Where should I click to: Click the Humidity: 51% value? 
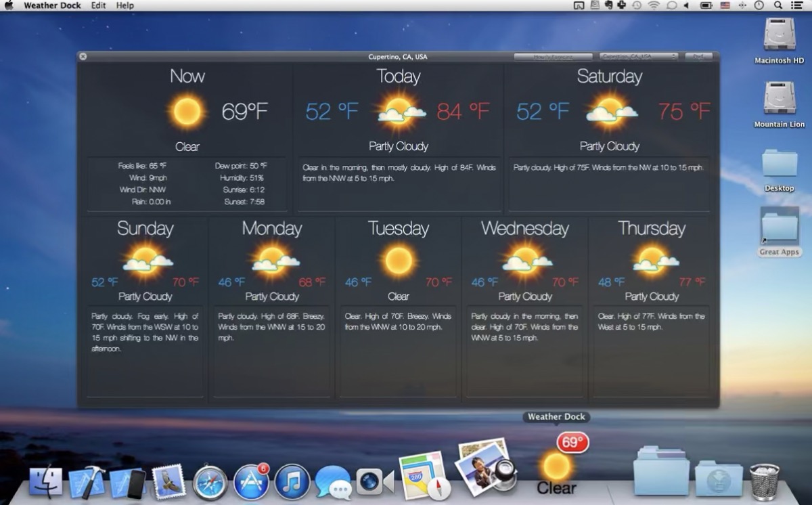point(242,177)
